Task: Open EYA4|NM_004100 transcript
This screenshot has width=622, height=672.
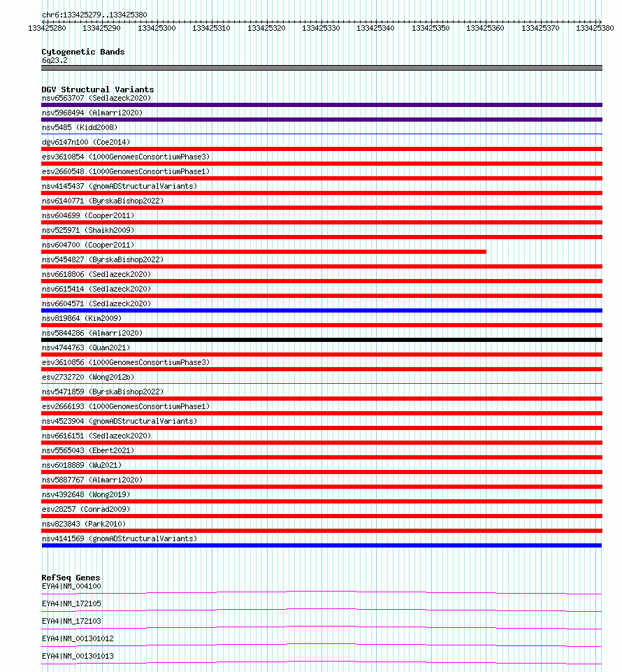Action: point(71,586)
